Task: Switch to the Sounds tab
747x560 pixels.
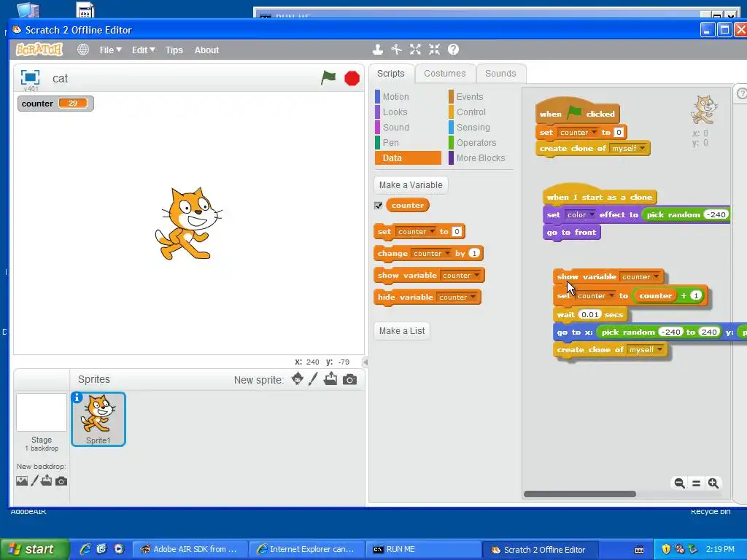Action: point(500,74)
